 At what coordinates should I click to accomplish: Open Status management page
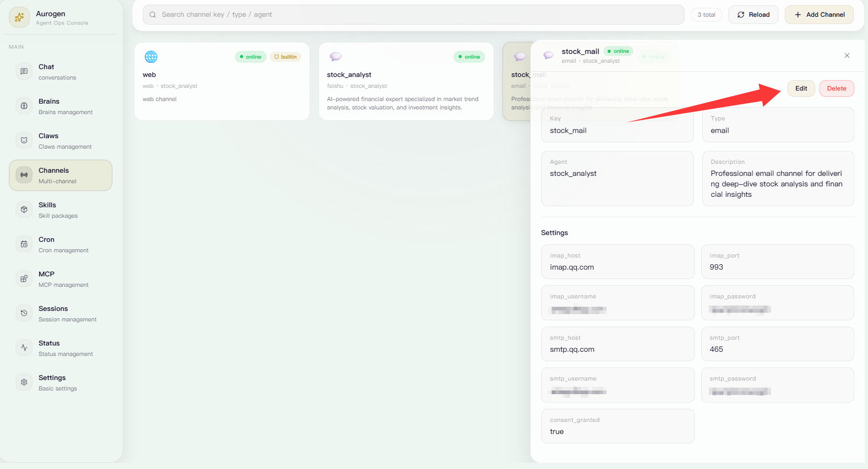point(61,348)
